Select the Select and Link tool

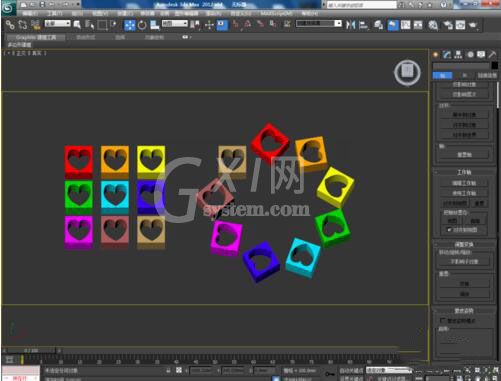pos(10,24)
